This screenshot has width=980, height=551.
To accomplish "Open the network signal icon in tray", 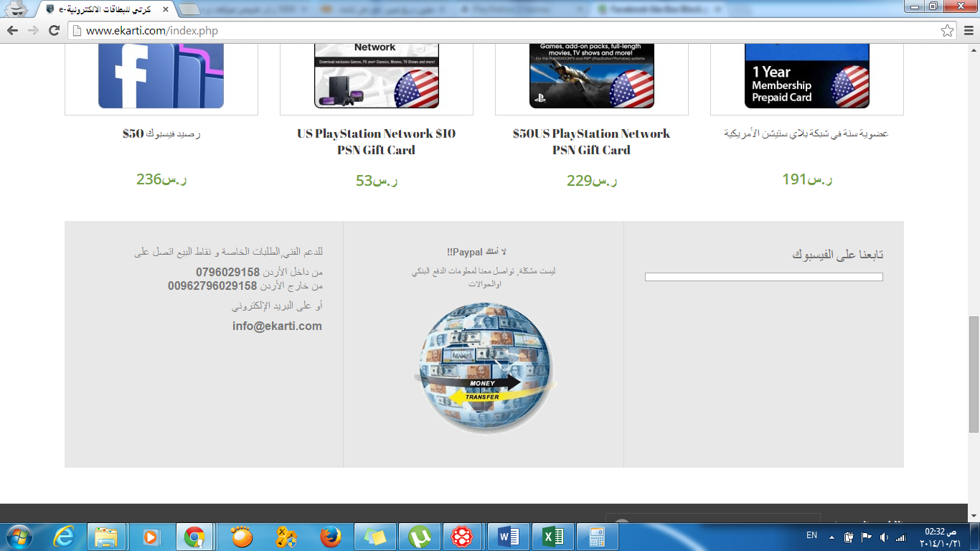I will [x=902, y=537].
